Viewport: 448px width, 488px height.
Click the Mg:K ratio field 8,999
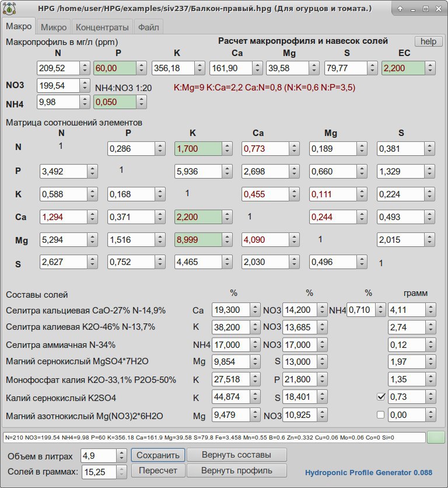(198, 240)
